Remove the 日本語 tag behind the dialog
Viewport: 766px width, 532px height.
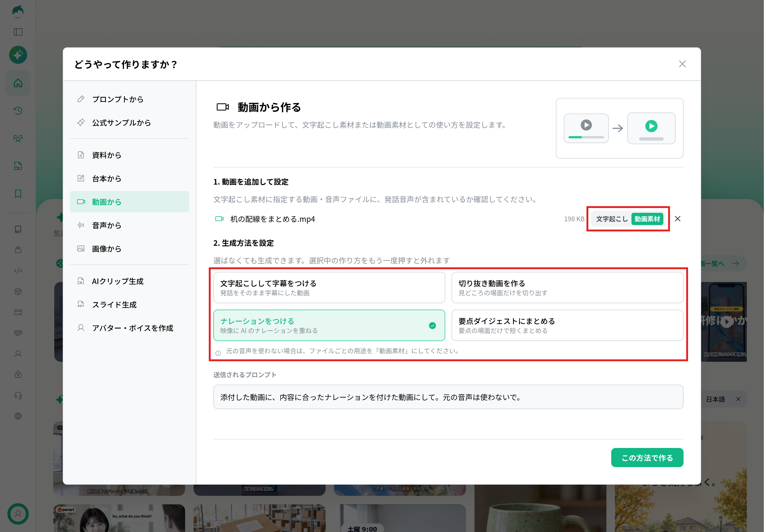tap(738, 399)
